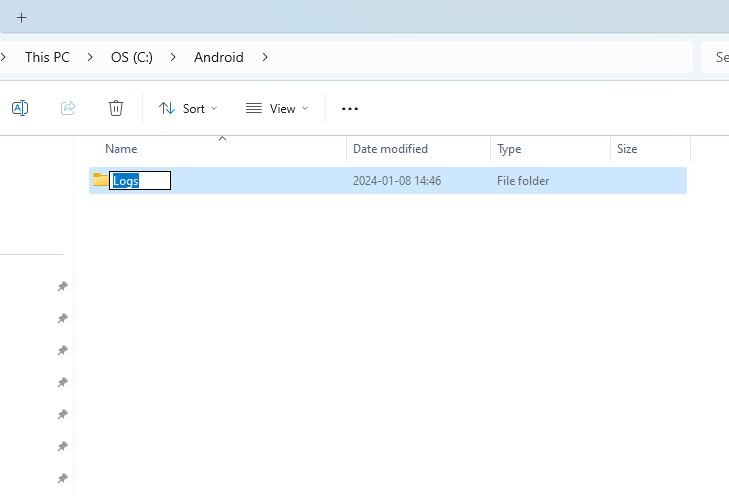Sort by the Type column header
Image resolution: width=729 pixels, height=496 pixels.
point(550,149)
